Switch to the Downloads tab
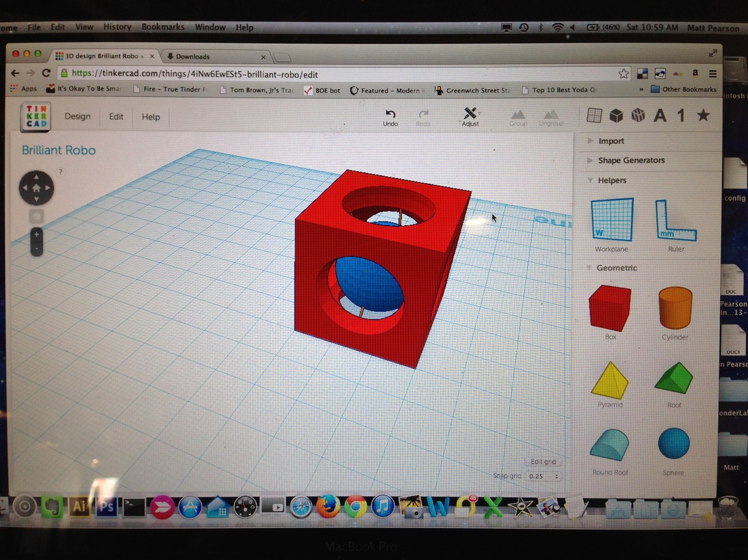The width and height of the screenshot is (748, 560). tap(216, 57)
